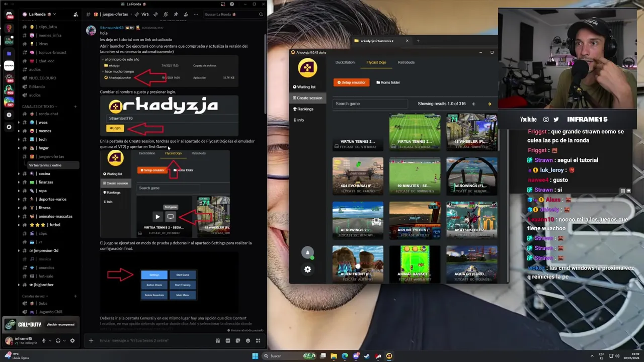Add a server plus icon in Discord

(x=9, y=115)
